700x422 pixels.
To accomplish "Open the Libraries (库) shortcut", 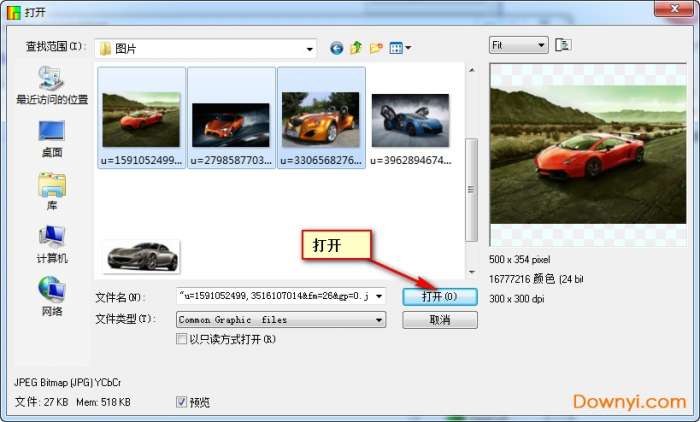I will [x=52, y=192].
